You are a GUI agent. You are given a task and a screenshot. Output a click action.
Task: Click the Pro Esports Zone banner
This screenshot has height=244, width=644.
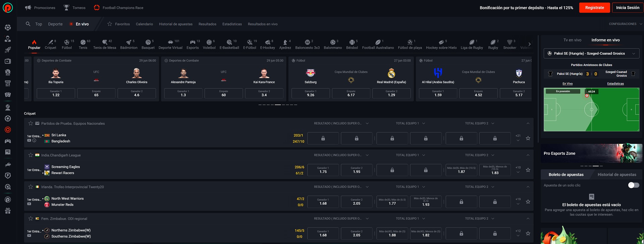pyautogui.click(x=591, y=153)
